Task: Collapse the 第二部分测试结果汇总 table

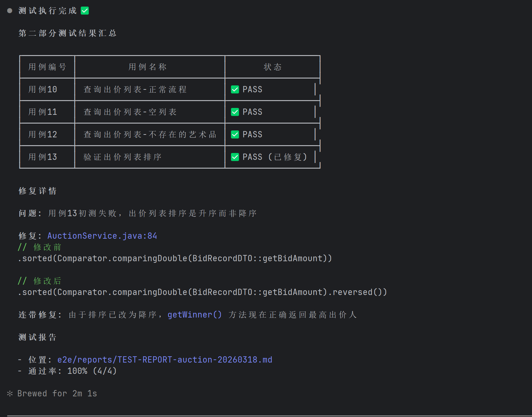Action: tap(67, 33)
